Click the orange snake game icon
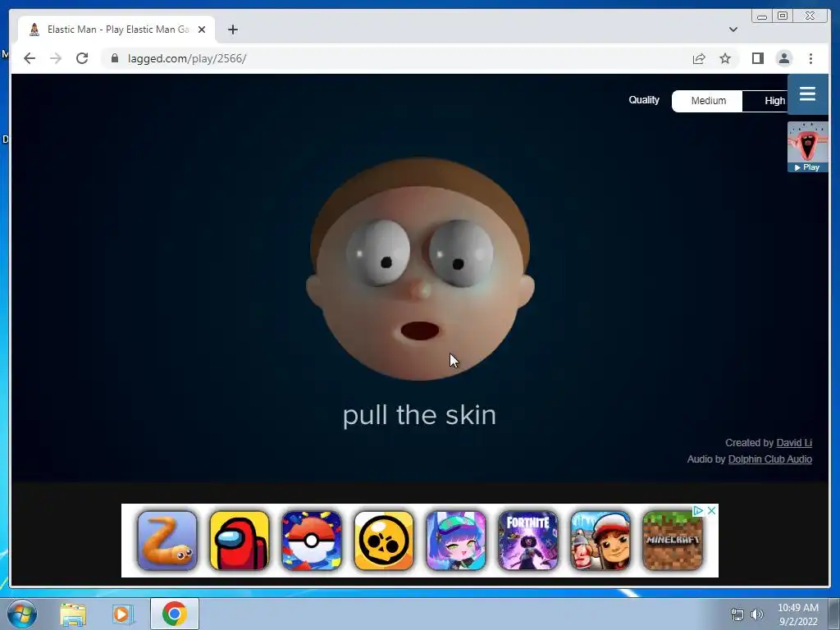This screenshot has width=840, height=630. [x=167, y=541]
